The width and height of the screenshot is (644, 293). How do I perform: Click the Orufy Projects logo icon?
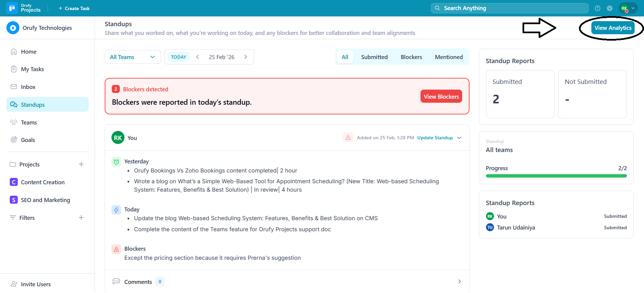[x=12, y=8]
